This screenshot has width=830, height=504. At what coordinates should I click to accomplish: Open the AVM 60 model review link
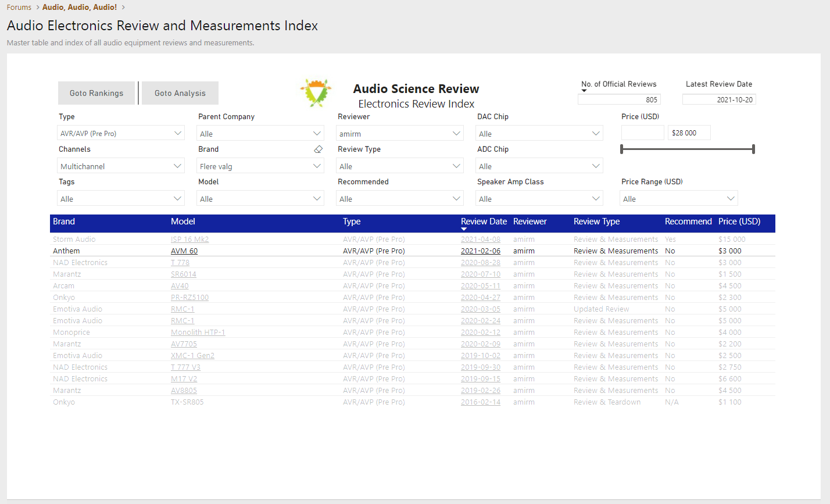tap(184, 251)
